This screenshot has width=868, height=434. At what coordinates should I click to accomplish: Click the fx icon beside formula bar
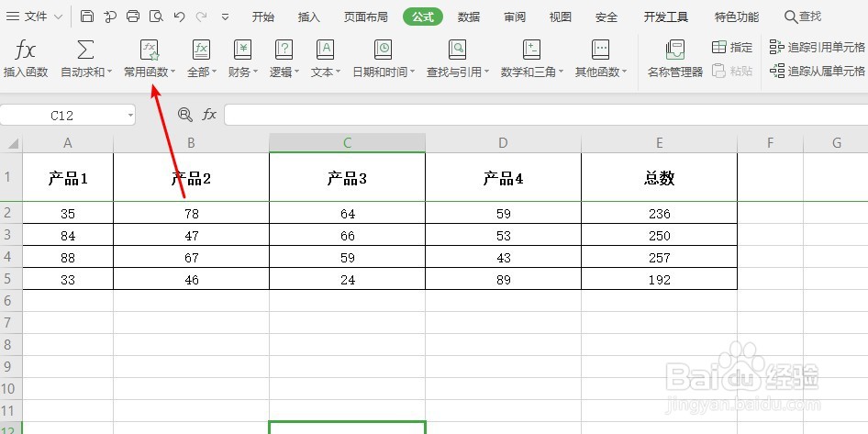pos(208,115)
